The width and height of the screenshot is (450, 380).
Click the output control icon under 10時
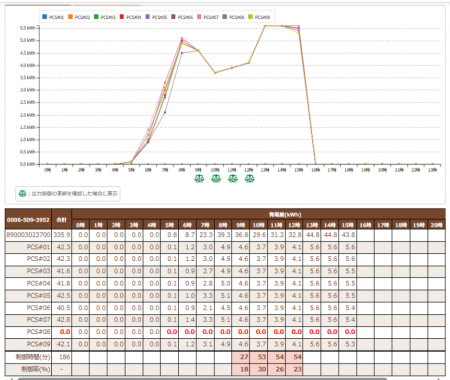(216, 179)
